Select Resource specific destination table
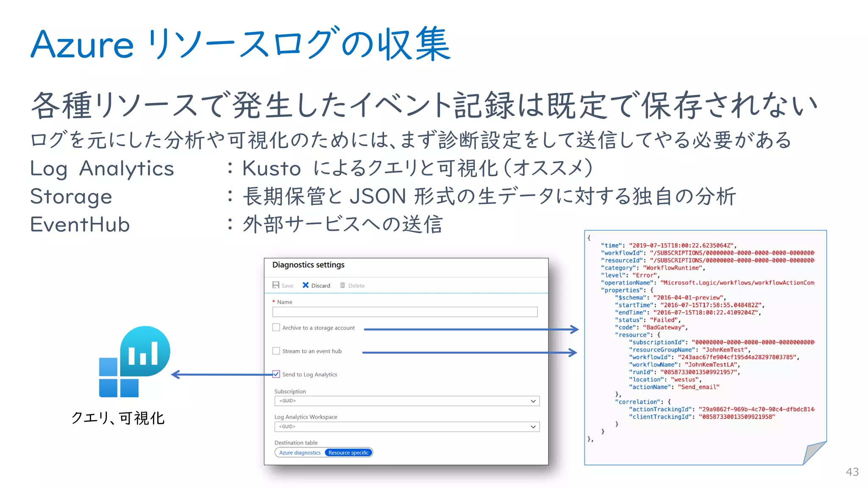Viewport: 868px width, 488px height. [348, 453]
